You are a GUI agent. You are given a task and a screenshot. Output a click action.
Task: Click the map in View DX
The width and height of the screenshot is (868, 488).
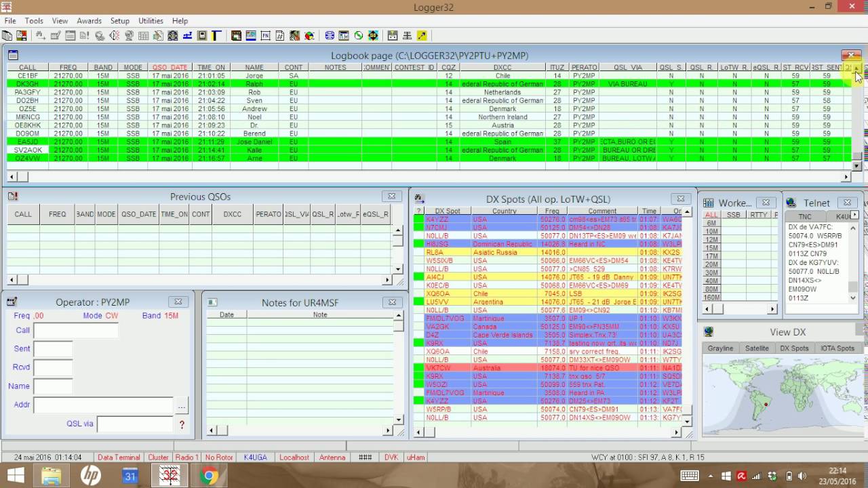(782, 396)
